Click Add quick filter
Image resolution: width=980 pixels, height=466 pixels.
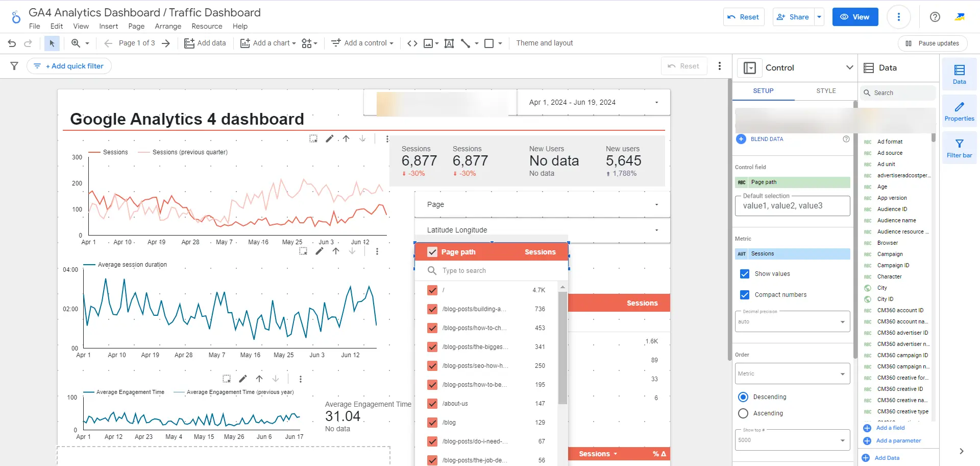(x=69, y=66)
